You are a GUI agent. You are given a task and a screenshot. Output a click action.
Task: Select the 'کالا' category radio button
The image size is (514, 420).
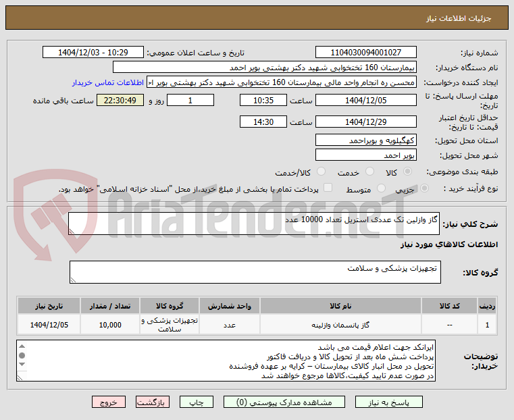pyautogui.click(x=408, y=172)
